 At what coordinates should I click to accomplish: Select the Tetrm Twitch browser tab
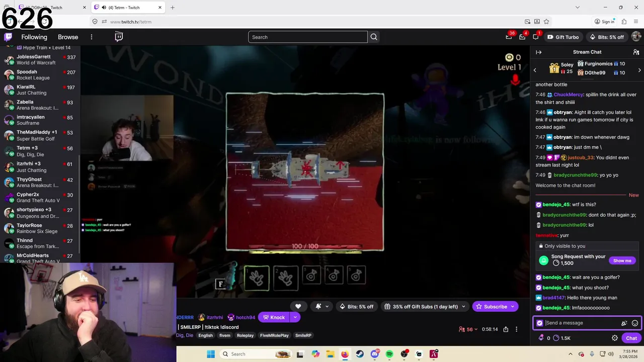click(128, 8)
